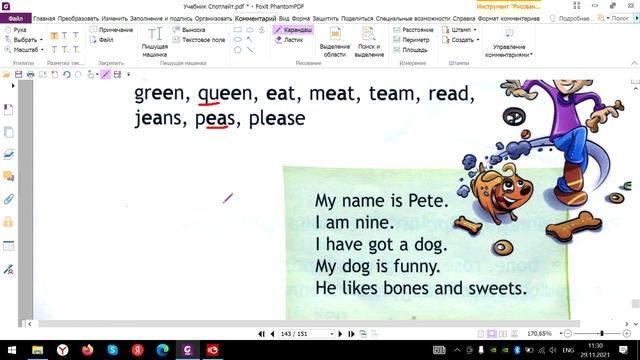Move the zoom slider handle
640x360 pixels.
point(602,334)
